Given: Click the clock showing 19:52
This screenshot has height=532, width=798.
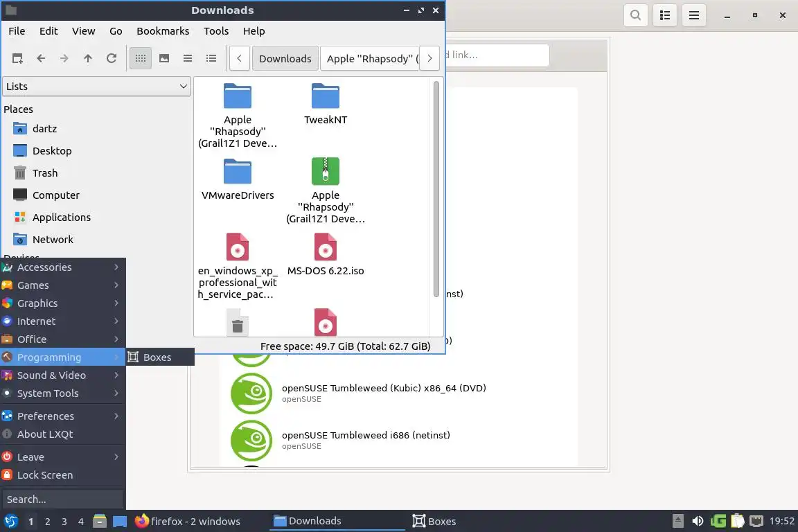Looking at the screenshot, I should (781, 521).
